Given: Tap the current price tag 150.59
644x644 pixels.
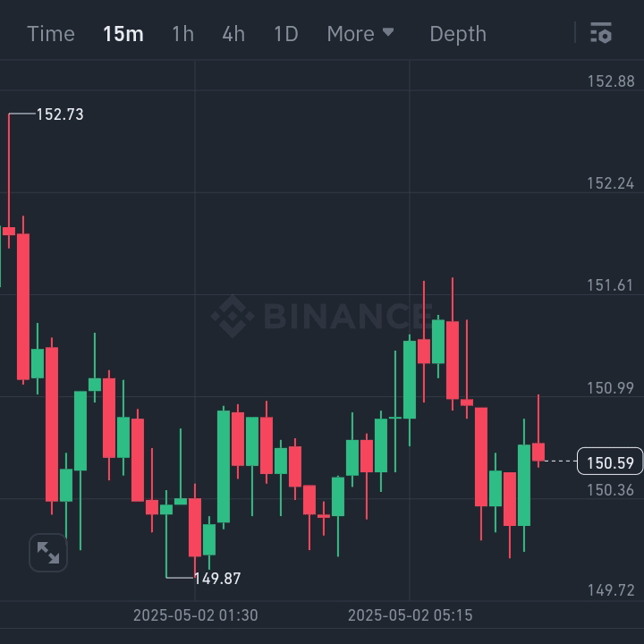Looking at the screenshot, I should [610, 462].
